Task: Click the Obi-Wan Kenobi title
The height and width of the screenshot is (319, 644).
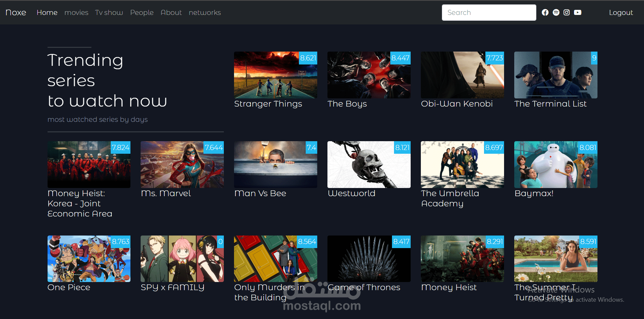Action: tap(457, 104)
